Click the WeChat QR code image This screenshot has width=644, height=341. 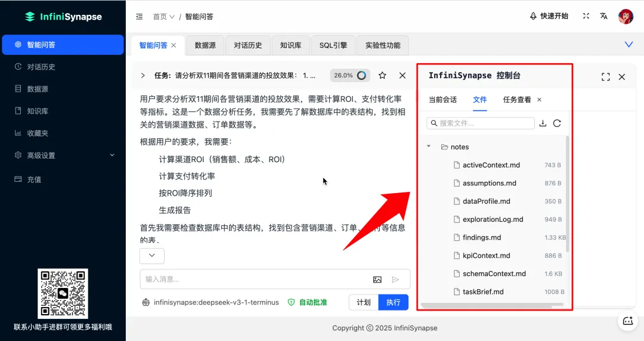coord(63,293)
